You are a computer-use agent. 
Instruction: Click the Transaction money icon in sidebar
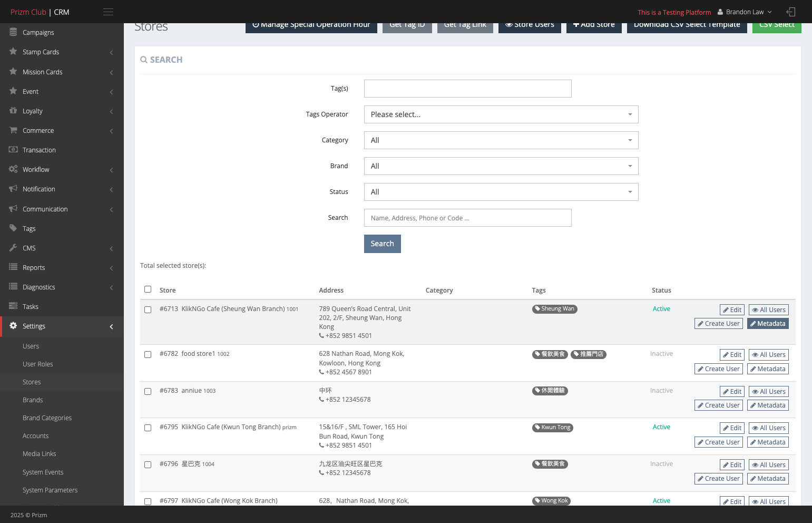[x=13, y=150]
